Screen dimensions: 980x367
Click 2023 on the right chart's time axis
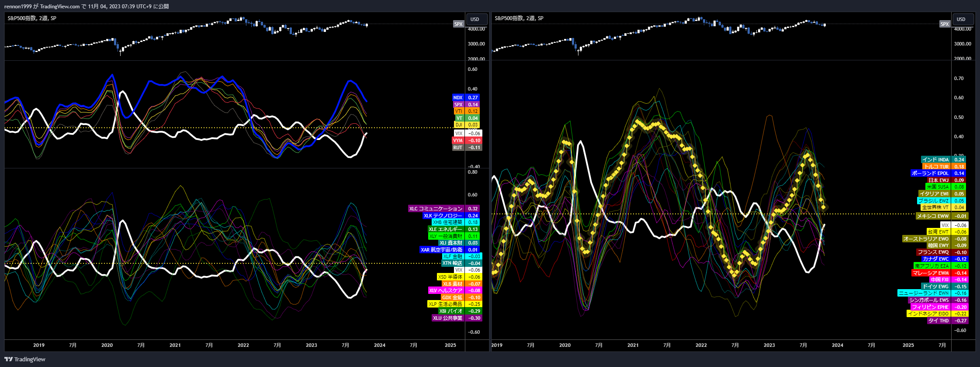click(769, 345)
